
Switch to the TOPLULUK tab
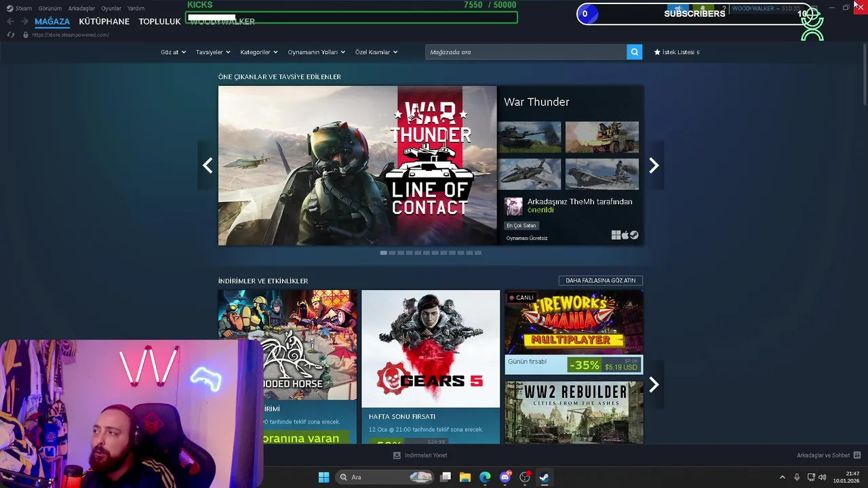pos(159,22)
